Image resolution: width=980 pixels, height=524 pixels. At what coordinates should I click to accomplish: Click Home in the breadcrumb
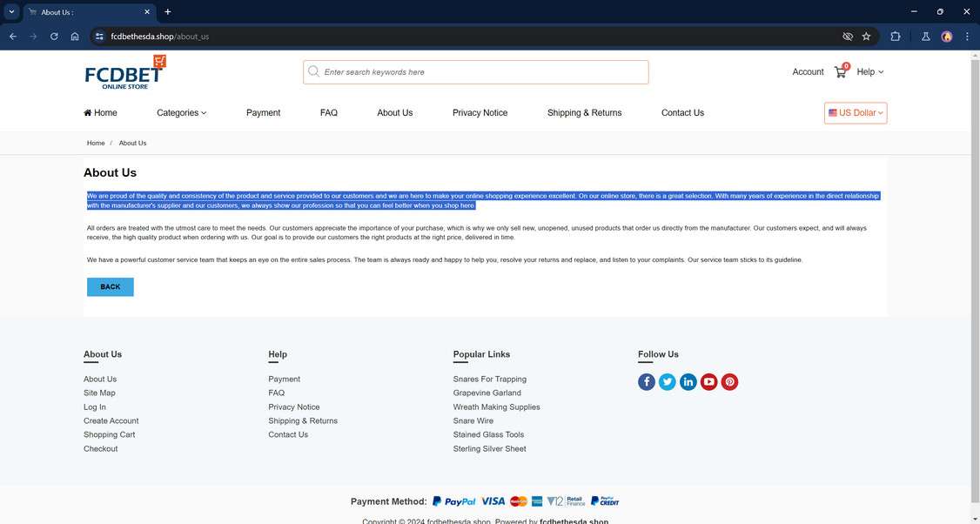[96, 144]
